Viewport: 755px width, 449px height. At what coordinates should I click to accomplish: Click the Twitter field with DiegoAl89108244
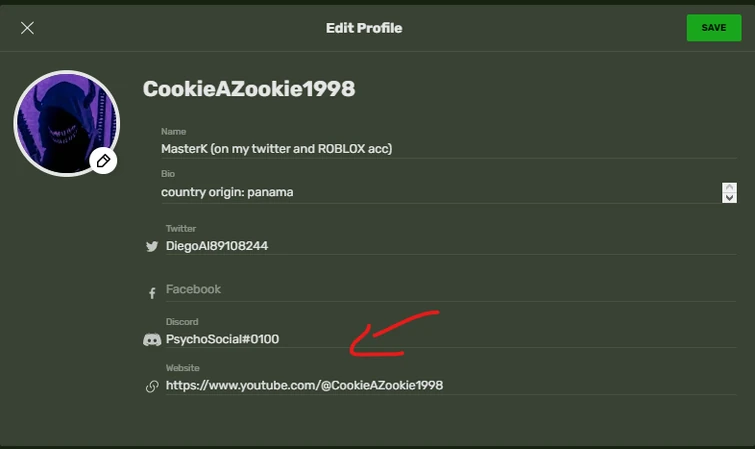pos(451,246)
